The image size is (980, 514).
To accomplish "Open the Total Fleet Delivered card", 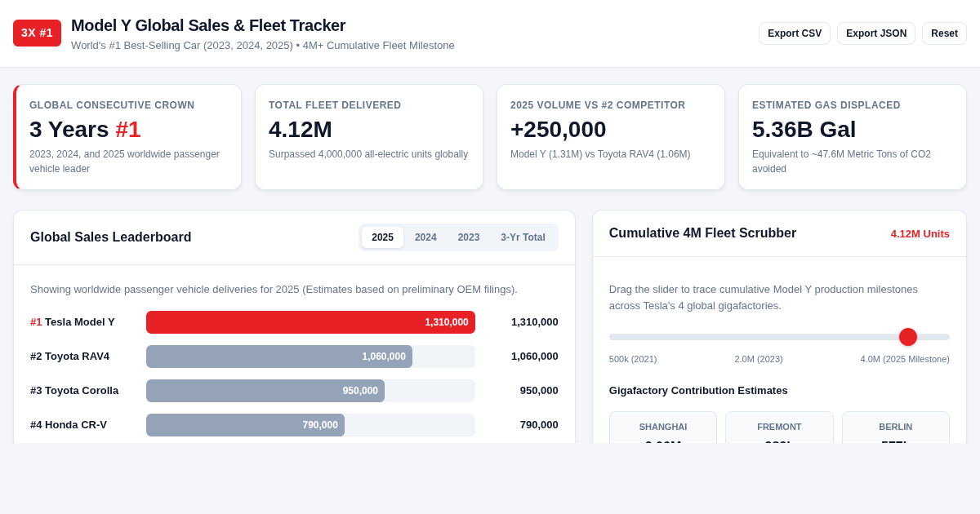I will 369,137.
